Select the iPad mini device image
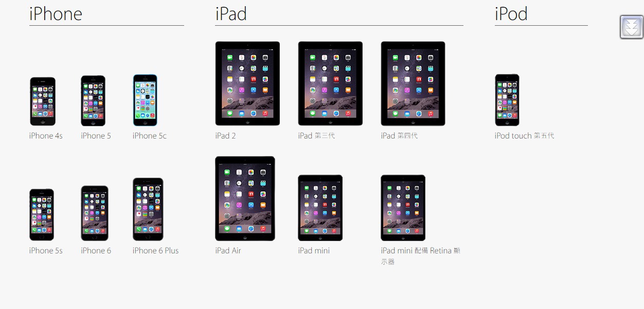644x309 pixels. (320, 208)
